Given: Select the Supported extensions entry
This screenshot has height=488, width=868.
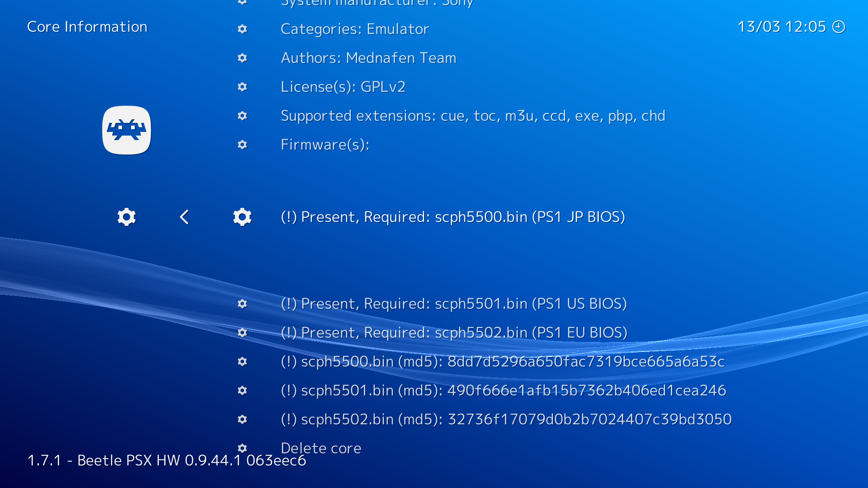Looking at the screenshot, I should (473, 116).
